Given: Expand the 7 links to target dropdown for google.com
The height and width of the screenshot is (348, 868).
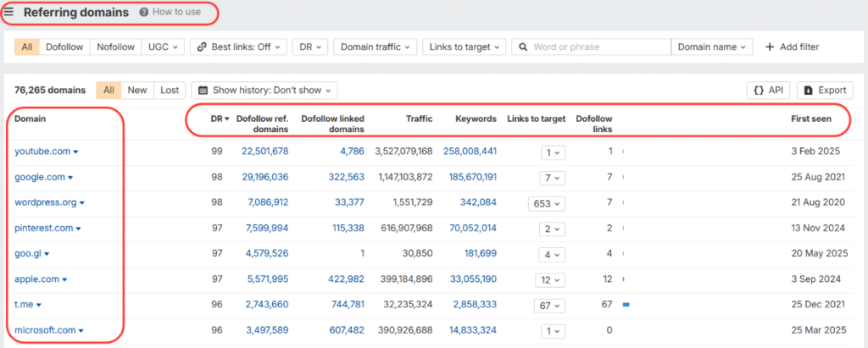Looking at the screenshot, I should pos(553,178).
